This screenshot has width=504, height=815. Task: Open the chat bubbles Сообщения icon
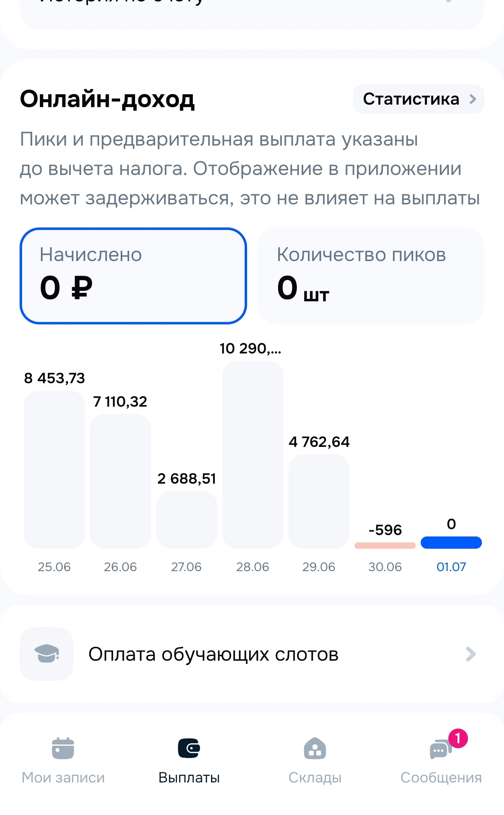(x=439, y=750)
